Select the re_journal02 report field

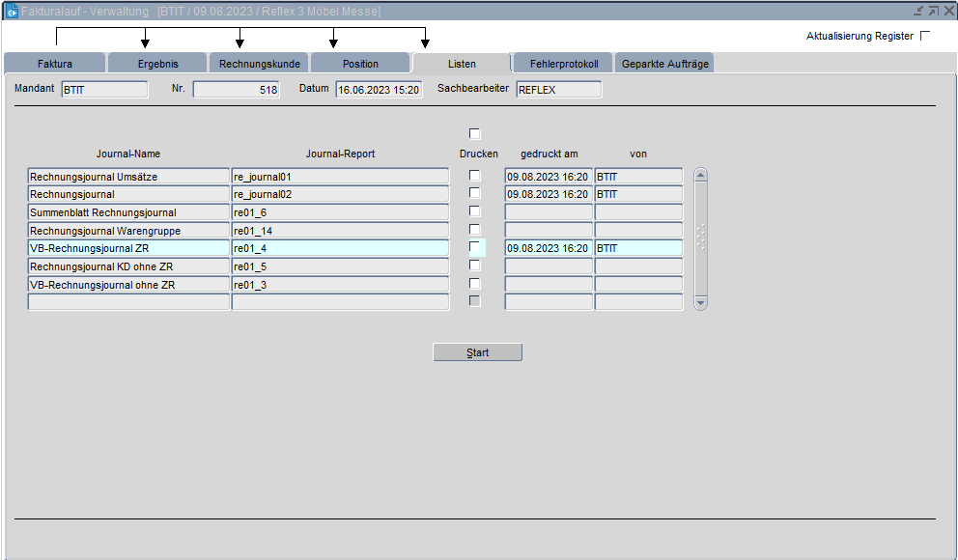(340, 194)
